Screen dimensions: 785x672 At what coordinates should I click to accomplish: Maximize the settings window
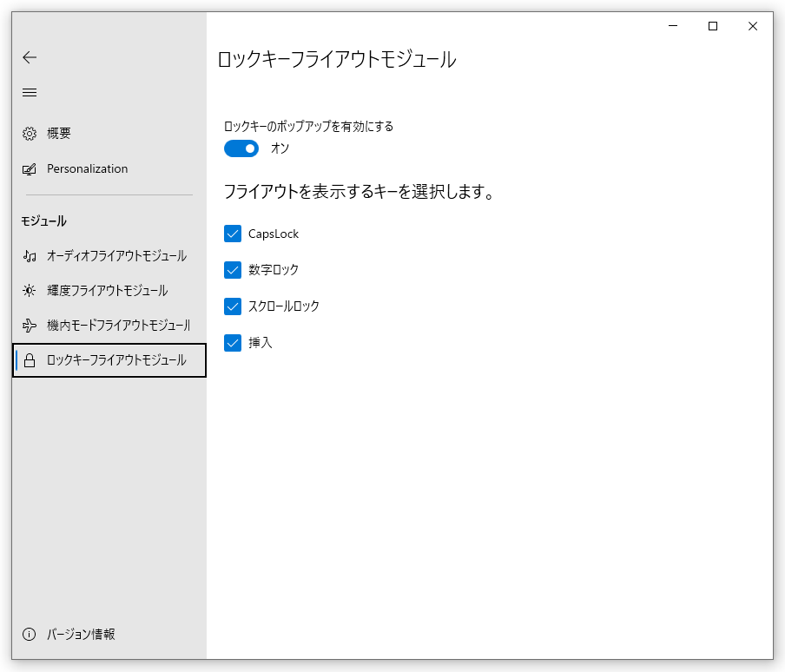click(713, 26)
